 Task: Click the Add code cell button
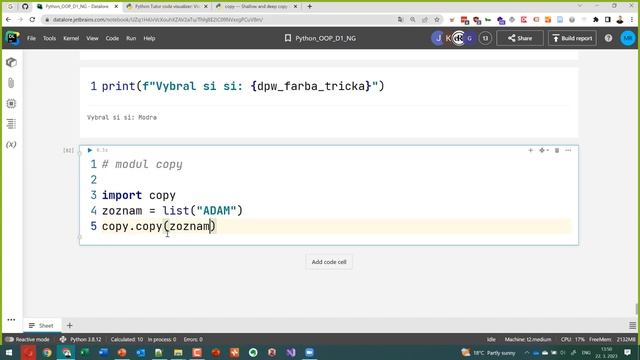tap(329, 262)
